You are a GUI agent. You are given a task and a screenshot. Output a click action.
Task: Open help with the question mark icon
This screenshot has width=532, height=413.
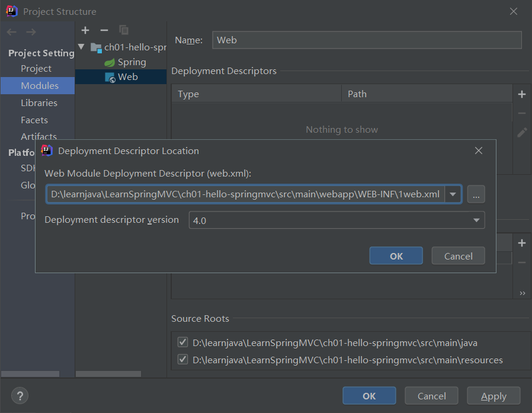click(x=20, y=396)
